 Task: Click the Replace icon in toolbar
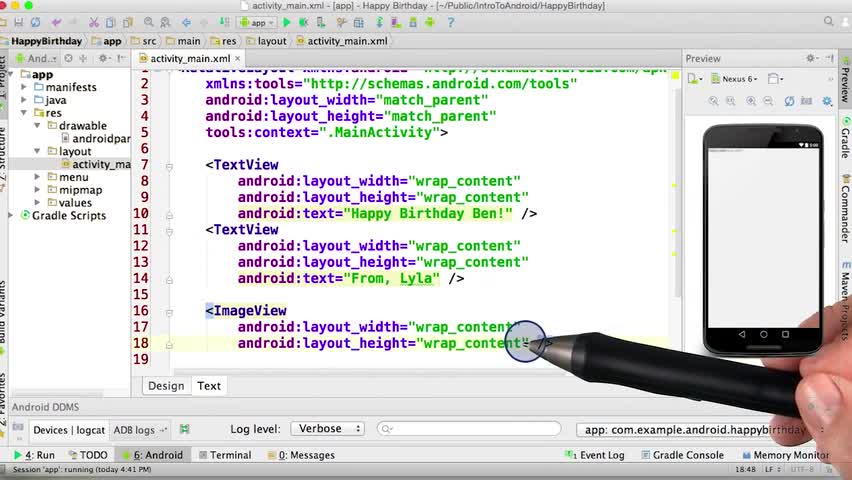pyautogui.click(x=165, y=22)
